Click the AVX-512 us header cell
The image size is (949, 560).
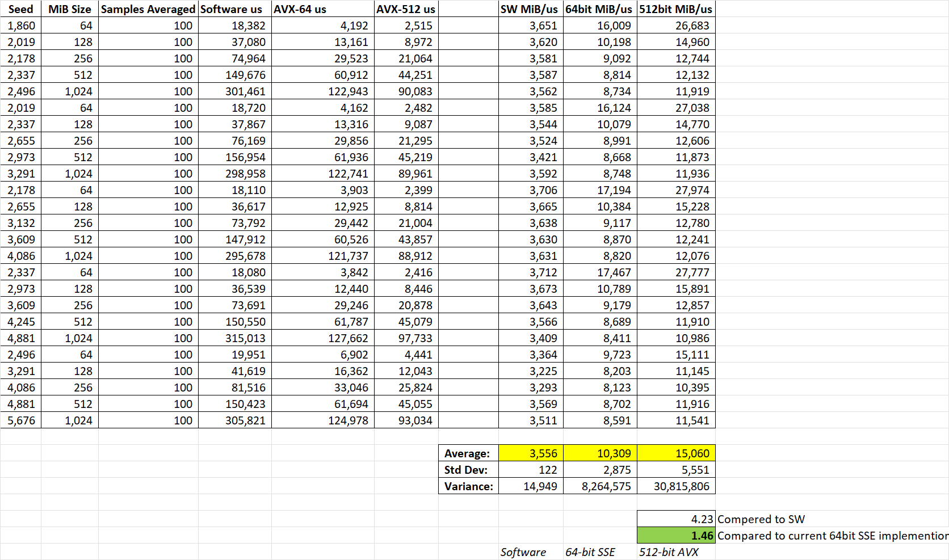tap(406, 9)
